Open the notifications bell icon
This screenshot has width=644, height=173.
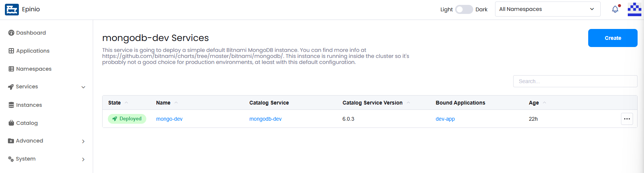615,9
